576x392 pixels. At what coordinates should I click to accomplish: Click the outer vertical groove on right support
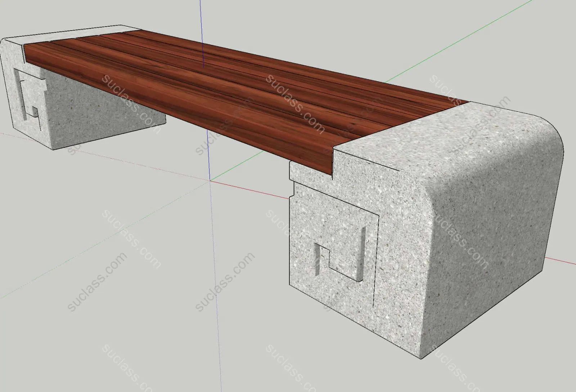tap(377, 259)
